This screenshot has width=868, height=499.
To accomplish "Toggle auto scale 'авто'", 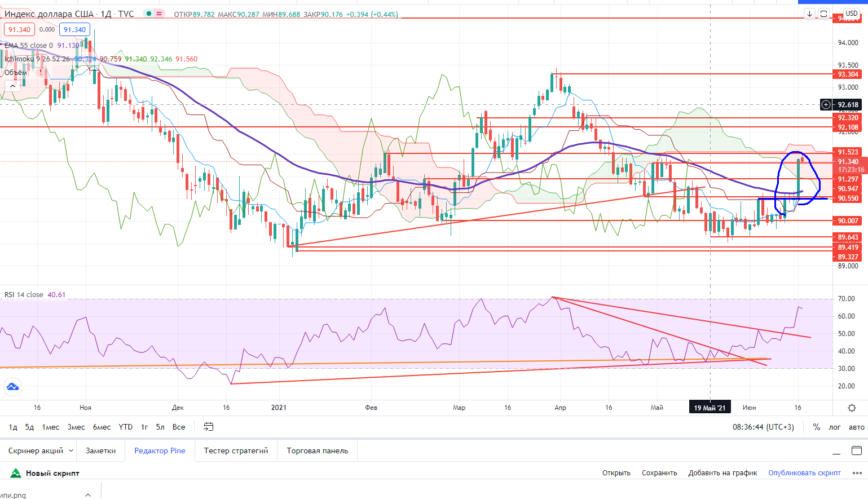I will pyautogui.click(x=856, y=427).
